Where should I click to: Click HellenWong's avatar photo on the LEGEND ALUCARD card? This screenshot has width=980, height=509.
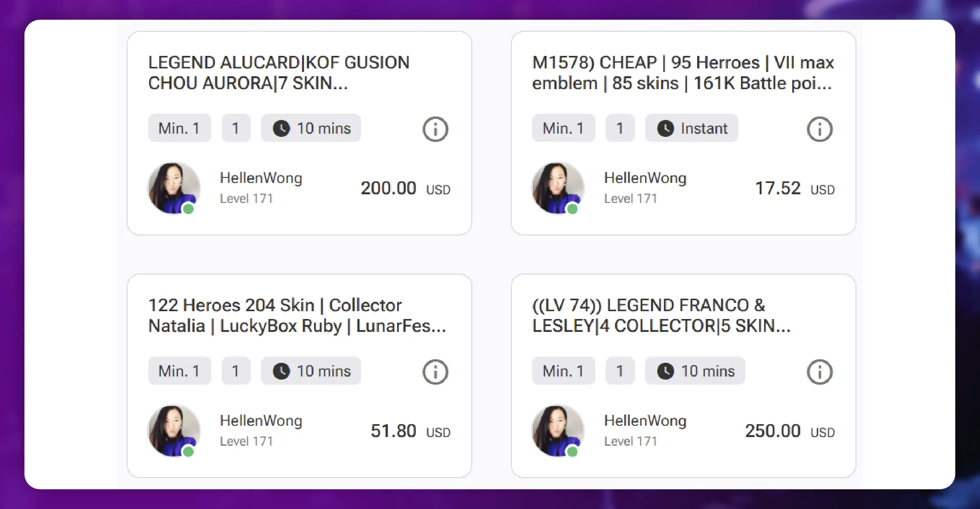(172, 188)
